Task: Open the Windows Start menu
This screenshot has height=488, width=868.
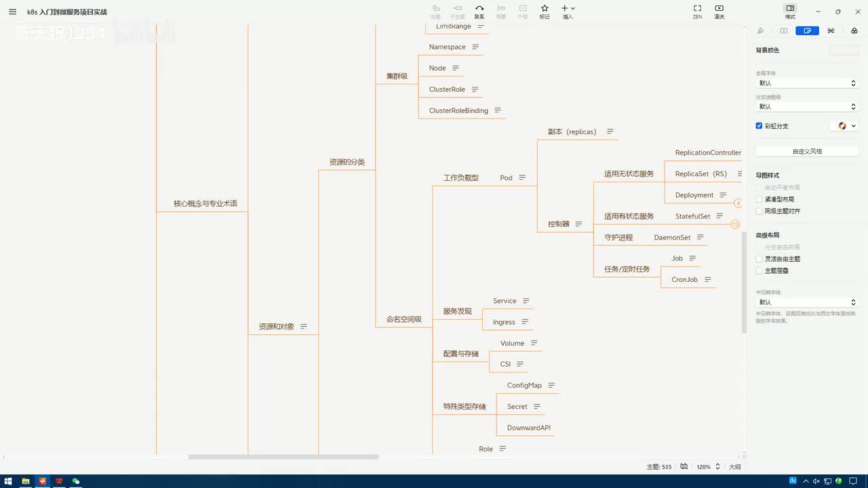Action: 9,481
